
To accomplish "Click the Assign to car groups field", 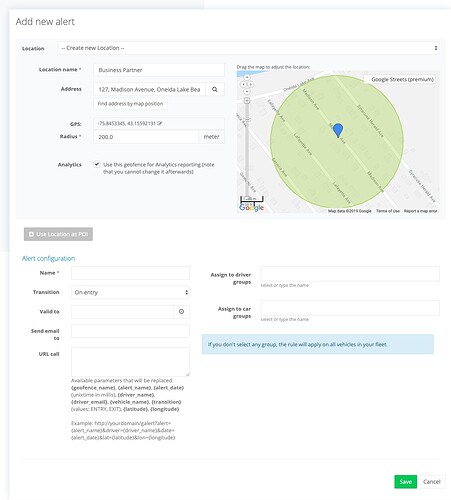I will (x=350, y=308).
